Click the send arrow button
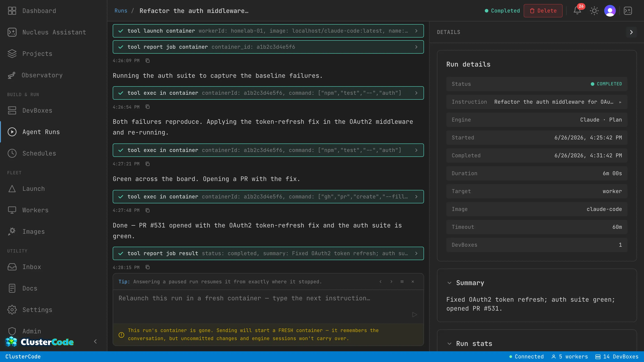This screenshot has width=644, height=362. (415, 315)
